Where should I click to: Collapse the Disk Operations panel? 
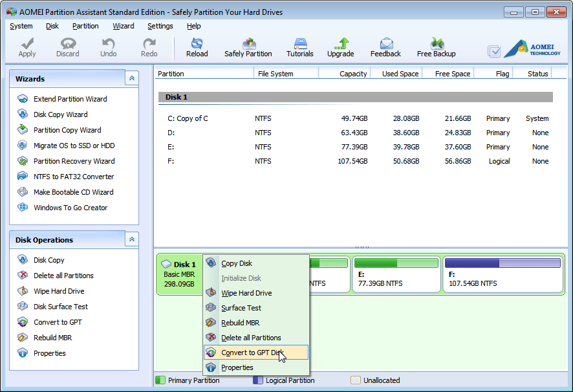tap(132, 239)
